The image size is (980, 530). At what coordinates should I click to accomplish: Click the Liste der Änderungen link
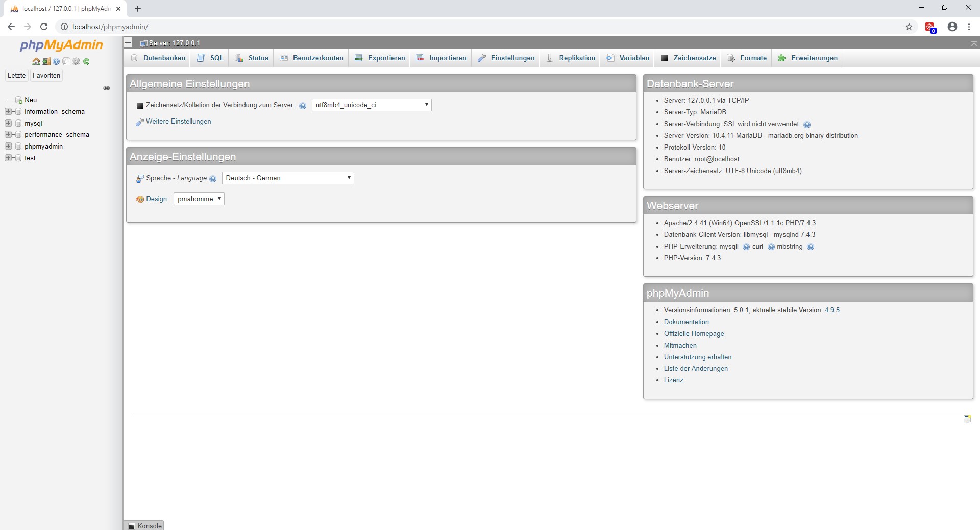[x=696, y=369]
